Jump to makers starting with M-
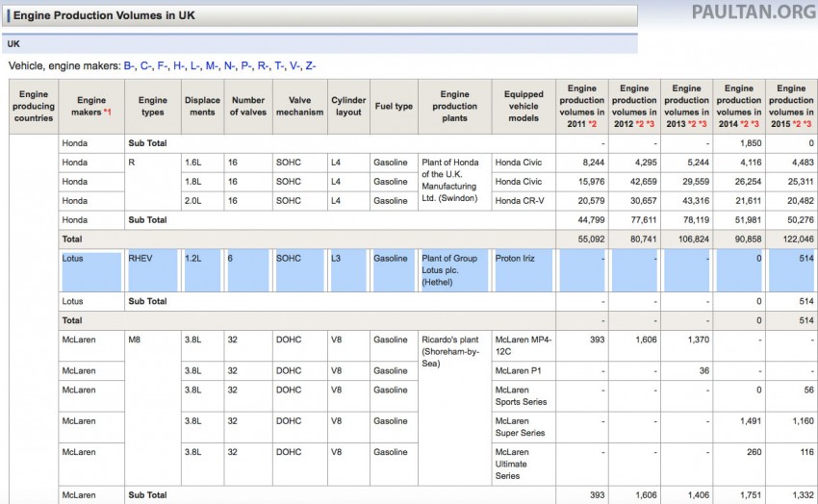Screen dimensions: 818x504 click(x=213, y=66)
